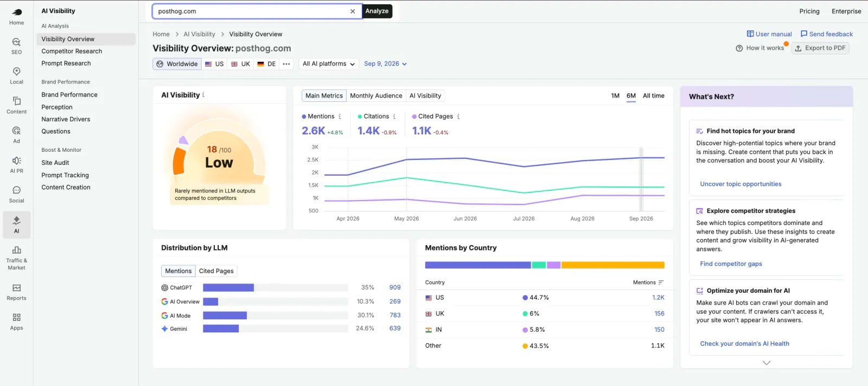Open Uncover topic opportunities link

741,184
